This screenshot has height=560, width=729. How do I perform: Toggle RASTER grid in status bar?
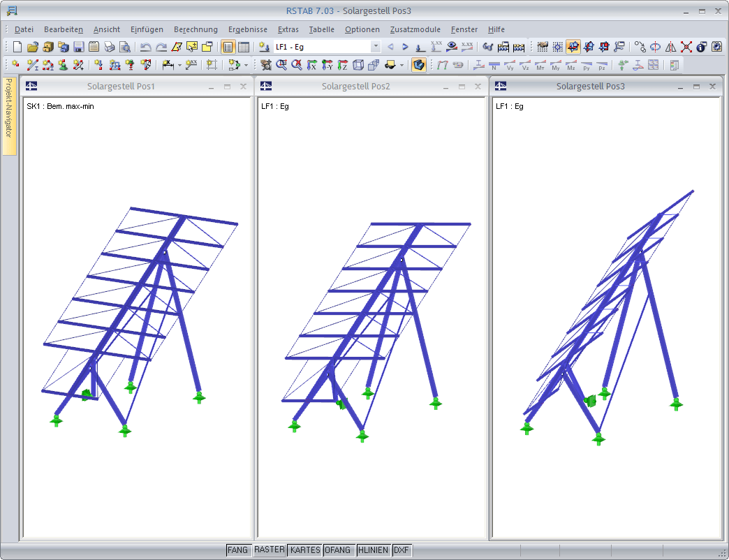pyautogui.click(x=270, y=550)
